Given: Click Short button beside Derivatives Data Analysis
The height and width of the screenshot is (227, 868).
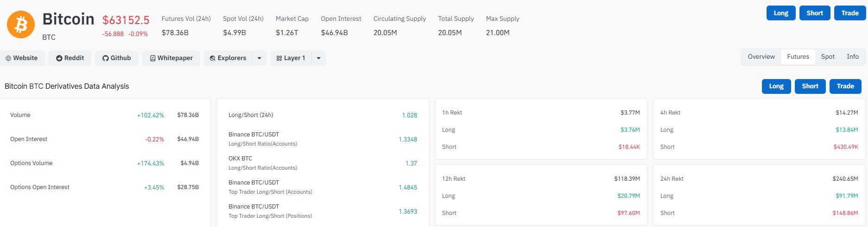Looking at the screenshot, I should 810,86.
